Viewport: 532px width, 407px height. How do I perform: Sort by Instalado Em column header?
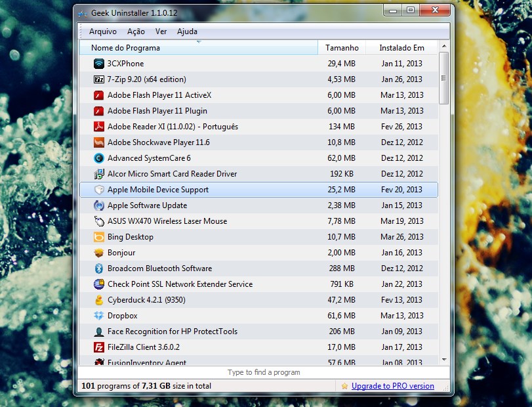pyautogui.click(x=401, y=48)
